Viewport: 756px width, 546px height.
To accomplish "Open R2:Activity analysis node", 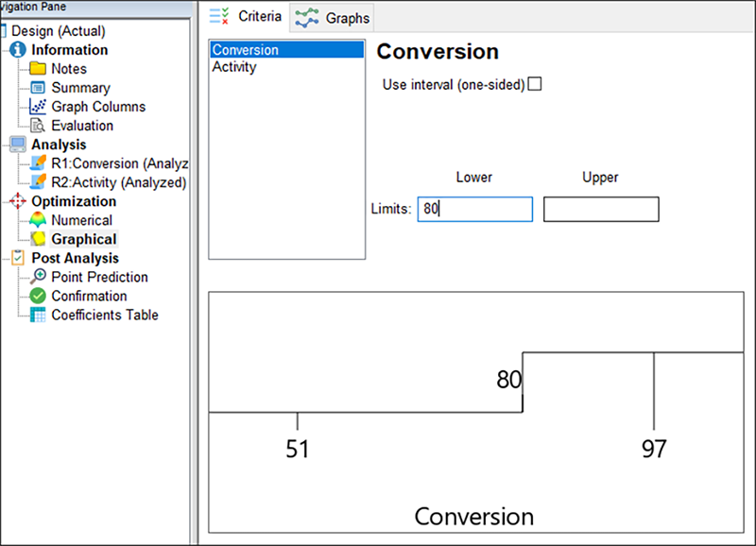I will pos(118,182).
